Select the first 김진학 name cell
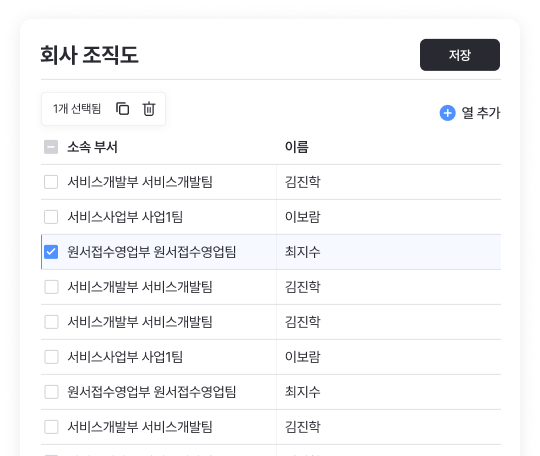540x456 pixels. [x=388, y=182]
